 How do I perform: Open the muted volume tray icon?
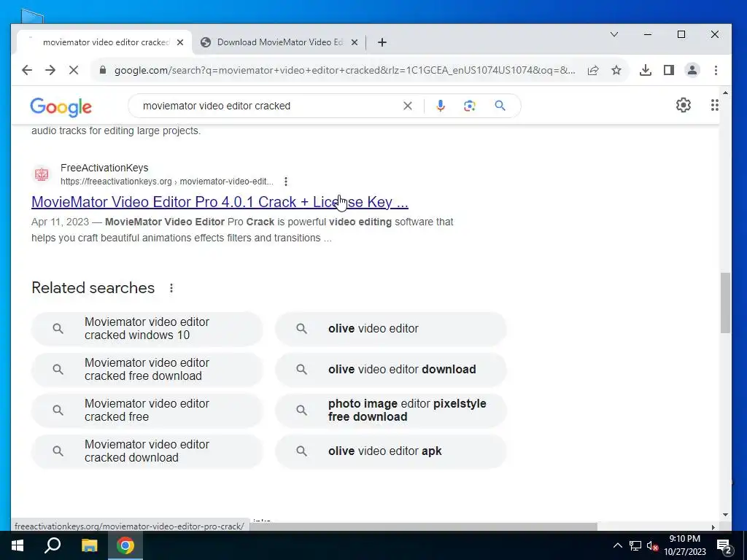tap(652, 545)
